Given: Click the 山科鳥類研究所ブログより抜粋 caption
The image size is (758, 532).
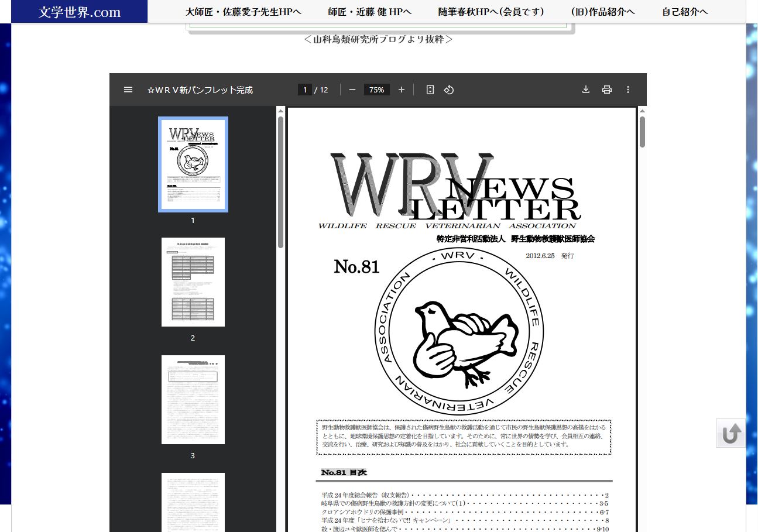Looking at the screenshot, I should [x=379, y=40].
